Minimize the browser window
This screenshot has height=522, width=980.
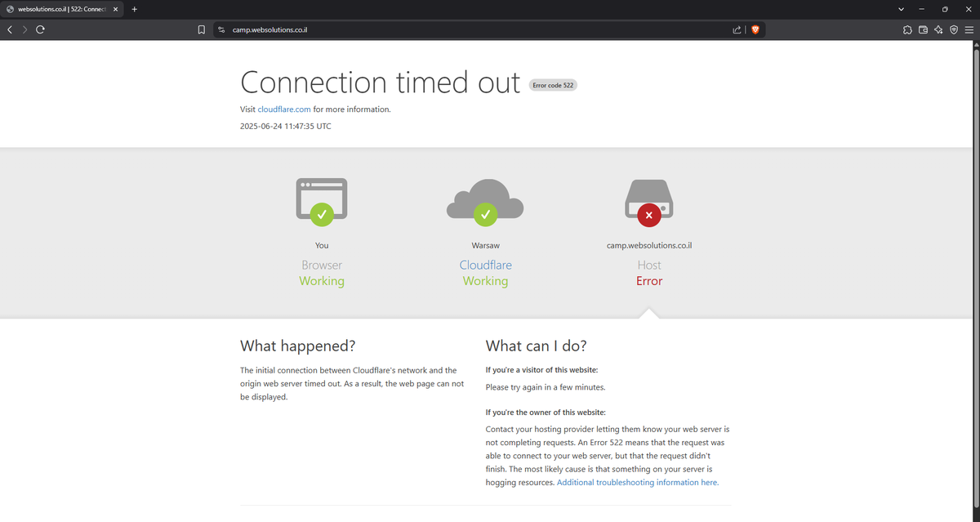pyautogui.click(x=923, y=9)
